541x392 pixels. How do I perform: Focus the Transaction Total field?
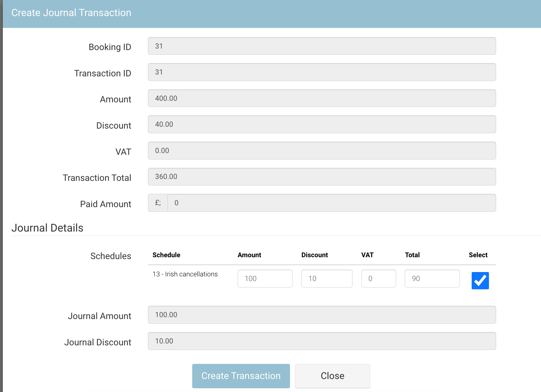click(322, 177)
